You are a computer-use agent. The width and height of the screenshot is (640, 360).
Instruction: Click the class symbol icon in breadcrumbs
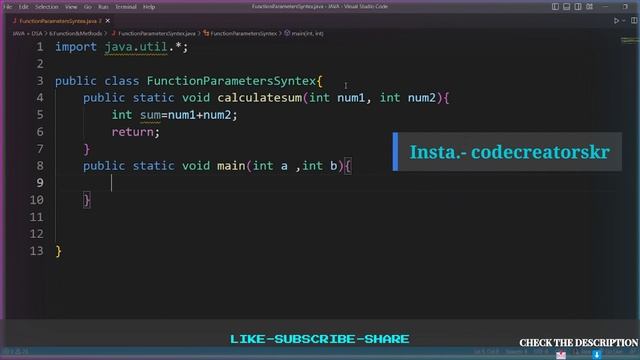point(206,33)
